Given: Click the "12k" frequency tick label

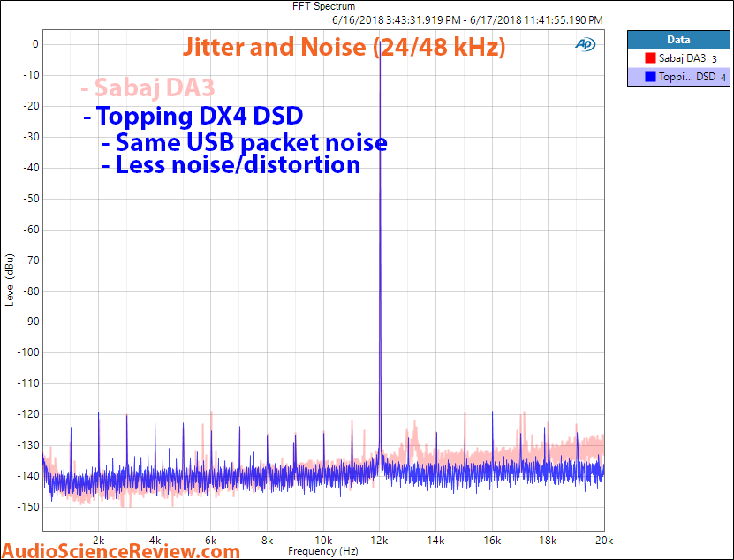Looking at the screenshot, I should 380,541.
